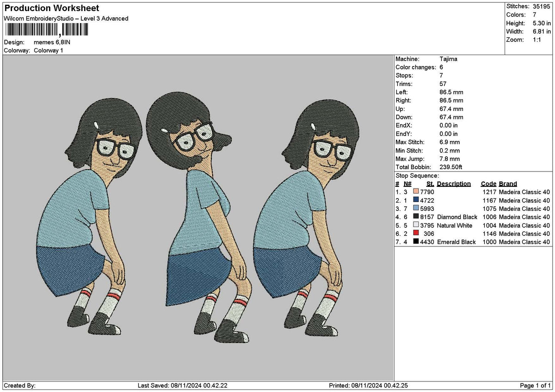This screenshot has width=555, height=392.
Task: Click the 8157 Diamond Black color swatch
Action: click(416, 217)
